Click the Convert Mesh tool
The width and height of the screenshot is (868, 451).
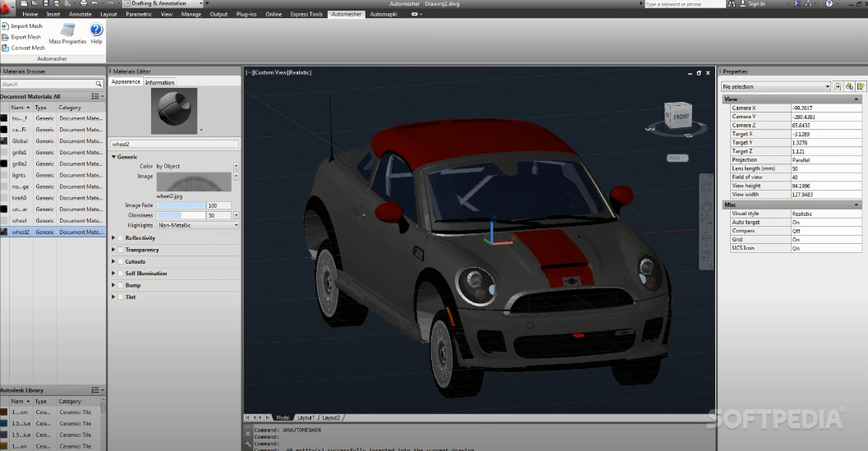point(24,48)
